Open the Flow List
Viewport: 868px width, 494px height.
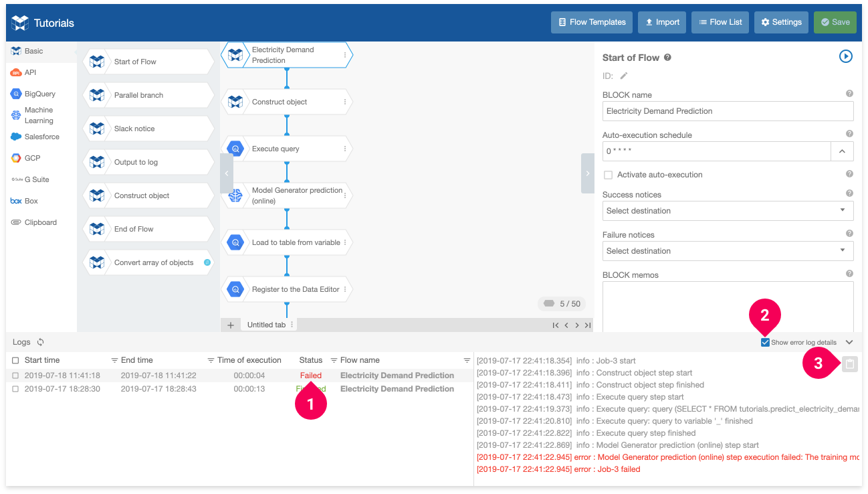click(x=720, y=22)
